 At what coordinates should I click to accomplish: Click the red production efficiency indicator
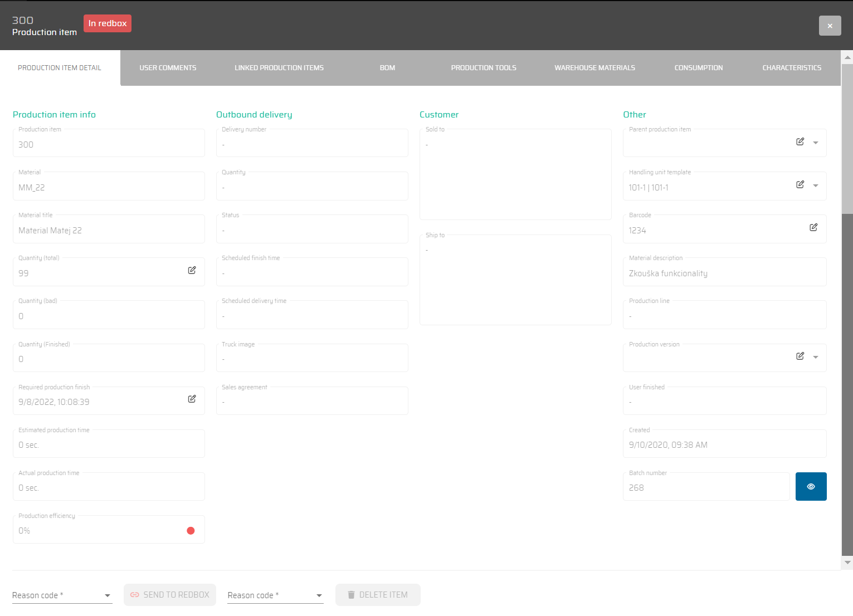pos(191,531)
